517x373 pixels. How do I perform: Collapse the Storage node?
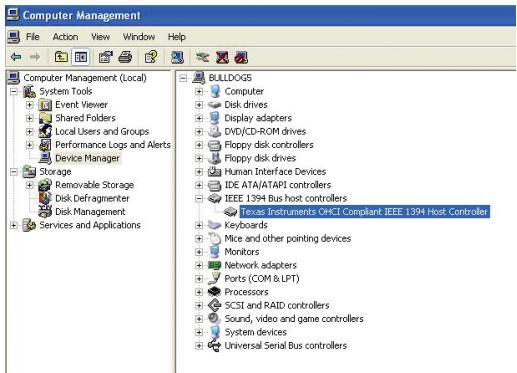(14, 172)
